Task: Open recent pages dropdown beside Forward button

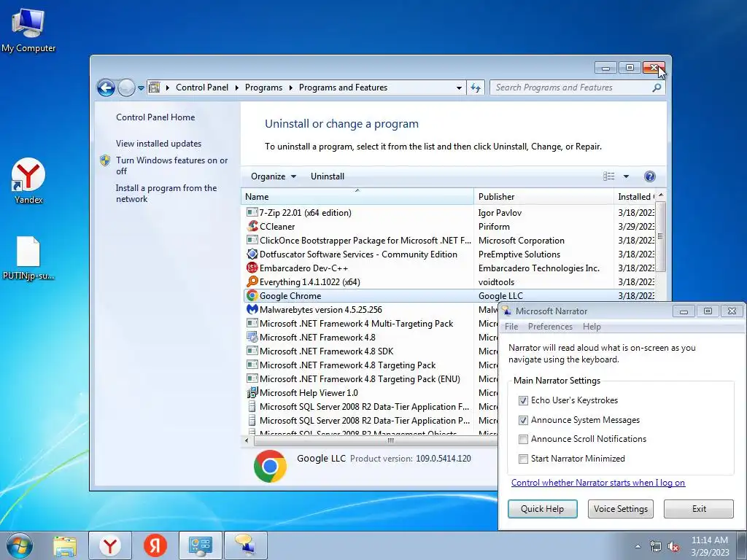Action: point(141,88)
